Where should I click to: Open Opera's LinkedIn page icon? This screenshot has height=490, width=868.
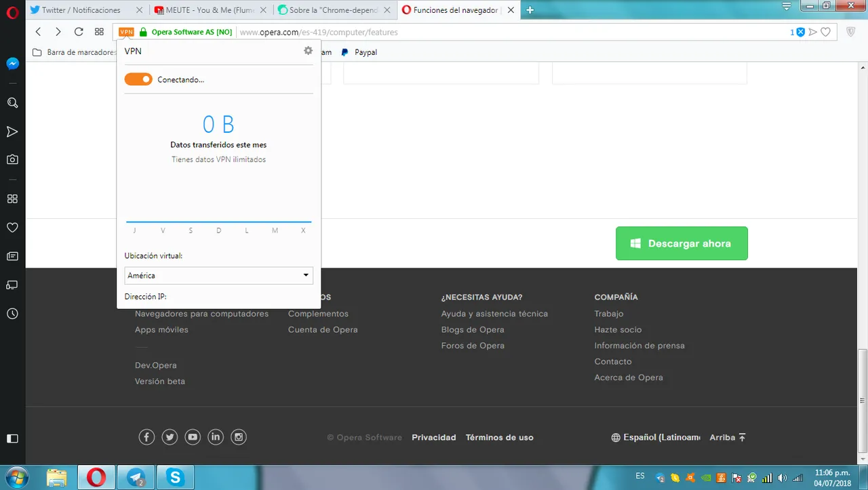click(x=216, y=437)
